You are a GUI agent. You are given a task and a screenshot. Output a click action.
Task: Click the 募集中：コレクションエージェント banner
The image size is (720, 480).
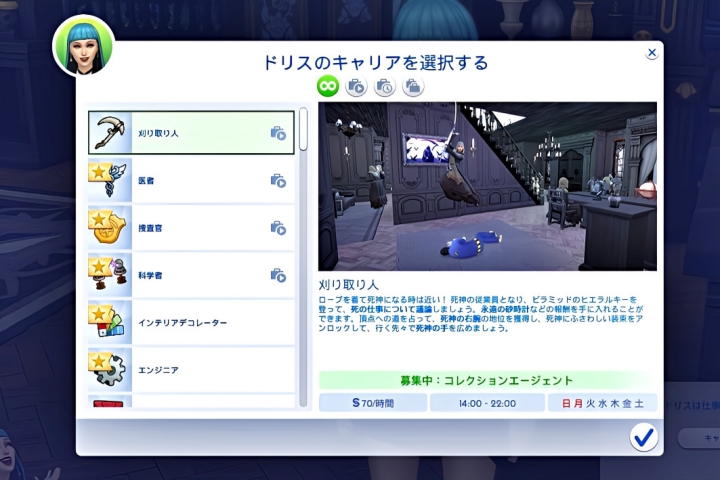487,380
